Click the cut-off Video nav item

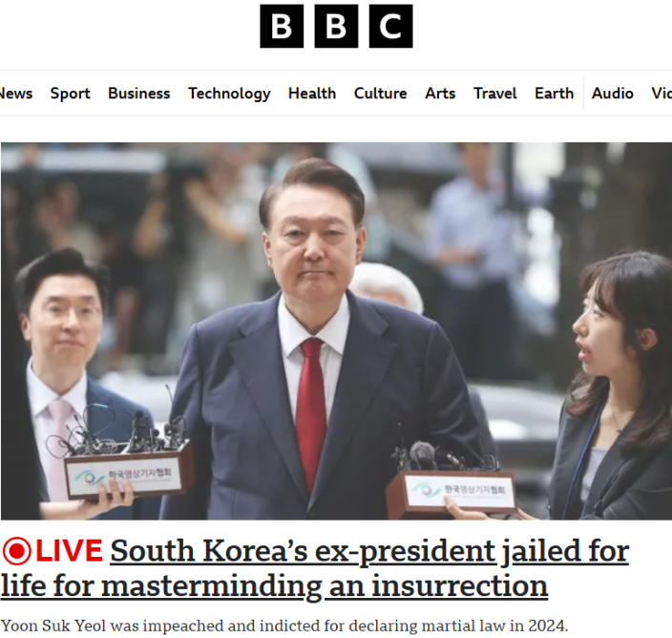click(x=661, y=94)
